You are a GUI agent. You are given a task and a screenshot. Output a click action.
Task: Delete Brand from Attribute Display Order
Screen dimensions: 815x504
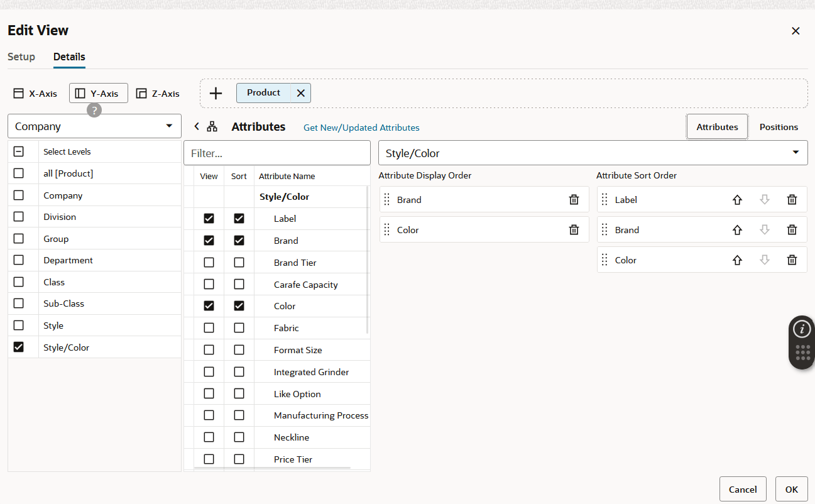click(x=574, y=199)
